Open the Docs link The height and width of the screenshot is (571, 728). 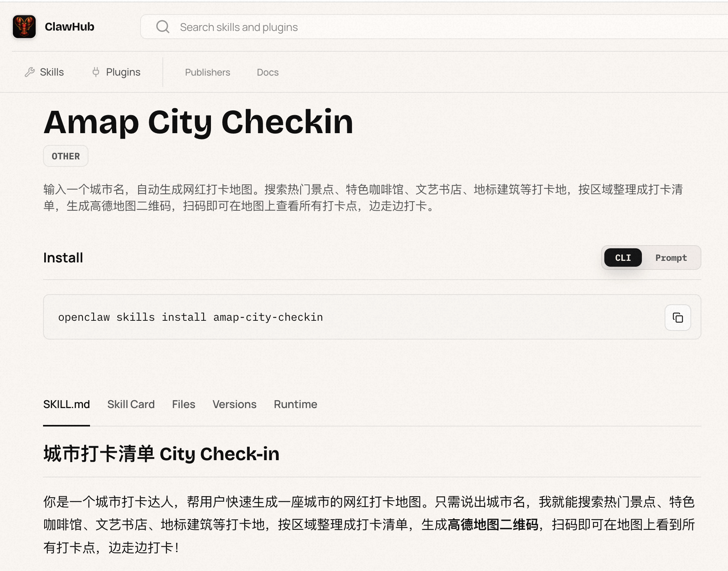[268, 72]
